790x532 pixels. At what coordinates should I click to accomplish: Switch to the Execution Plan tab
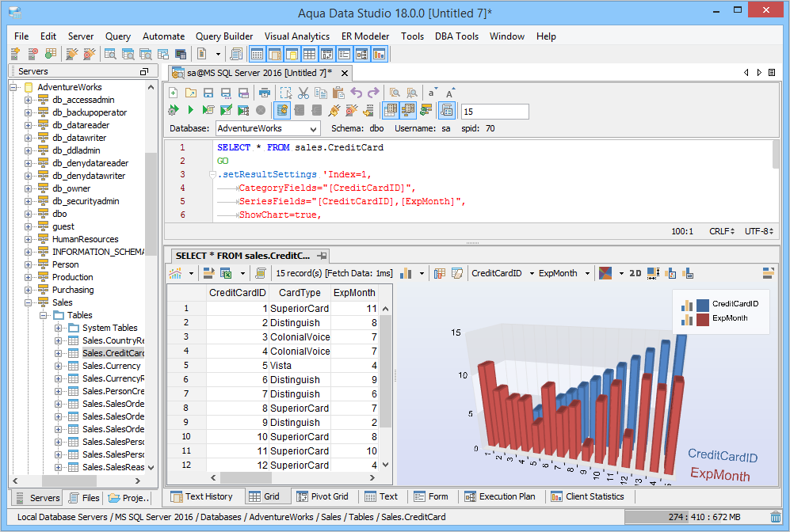pyautogui.click(x=500, y=496)
